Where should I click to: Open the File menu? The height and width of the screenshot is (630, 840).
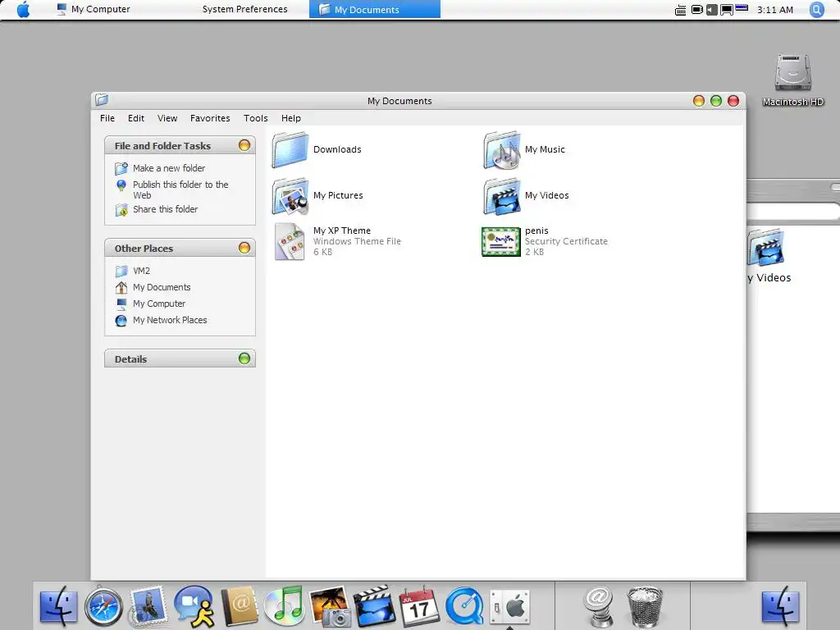(107, 118)
